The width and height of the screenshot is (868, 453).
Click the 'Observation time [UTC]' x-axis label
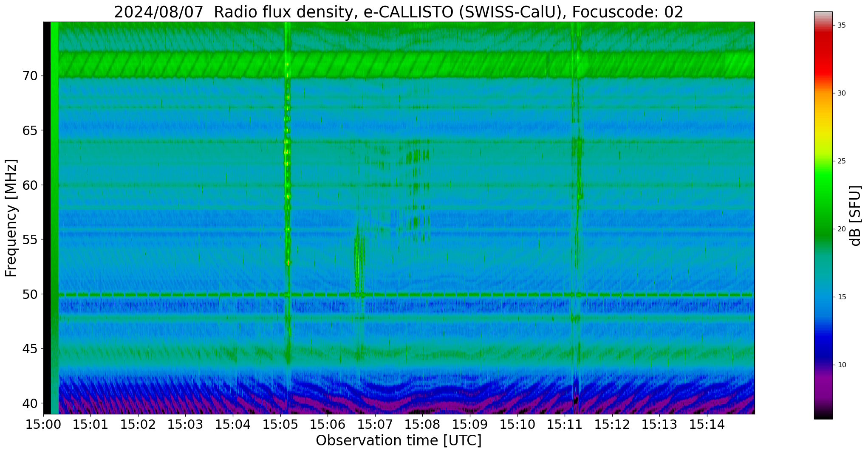[x=399, y=441]
